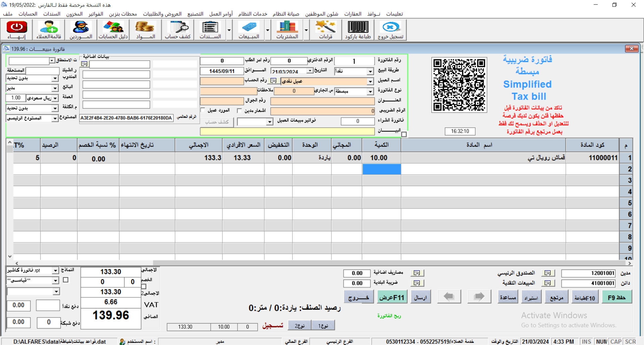644x345 pixels.
Task: Open تعليمات help menu
Action: click(x=394, y=14)
